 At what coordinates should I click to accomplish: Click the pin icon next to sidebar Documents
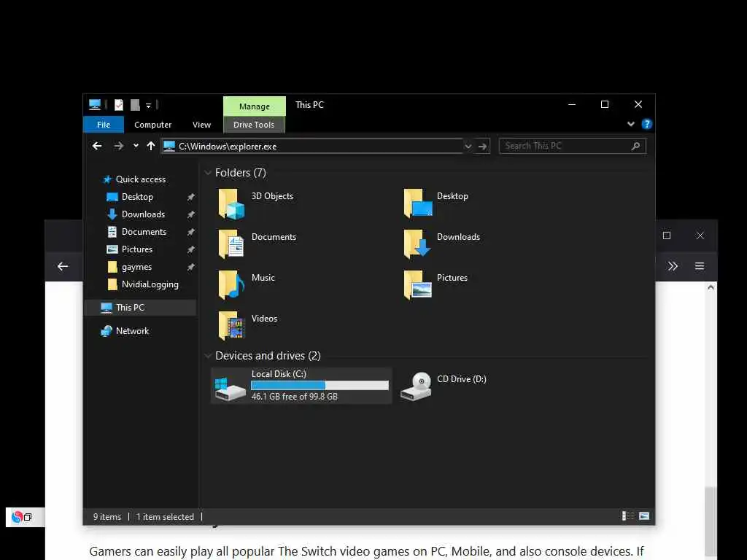point(191,232)
